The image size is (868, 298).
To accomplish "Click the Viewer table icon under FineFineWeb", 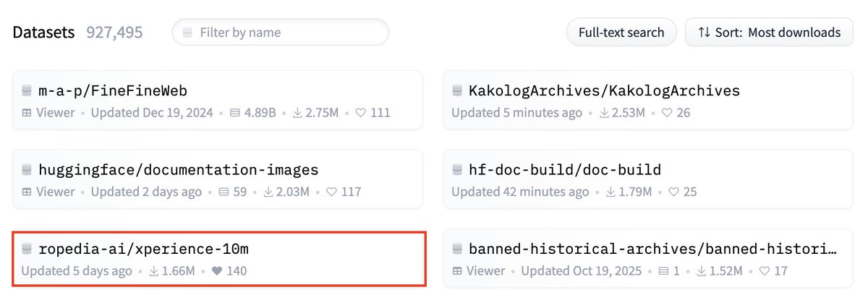I will (x=26, y=113).
